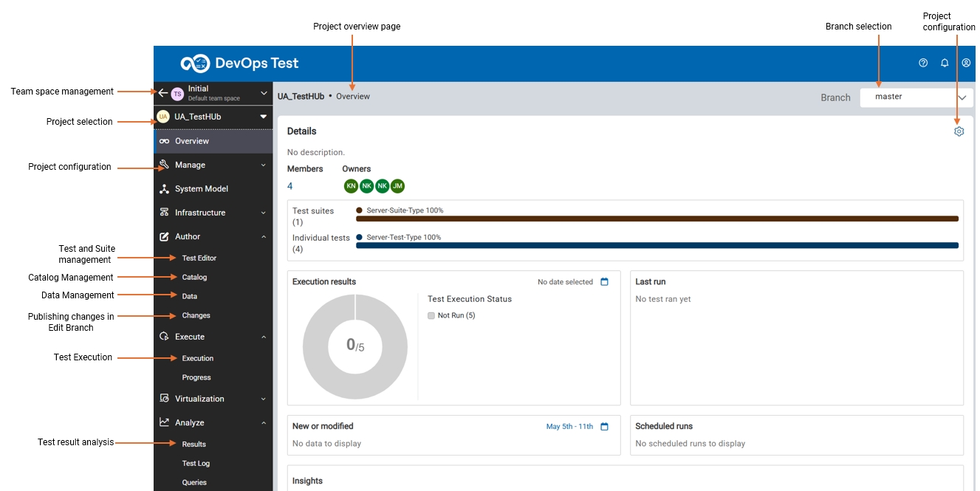Select System Model in the sidebar
Screen dimensions: 980x491
[201, 189]
